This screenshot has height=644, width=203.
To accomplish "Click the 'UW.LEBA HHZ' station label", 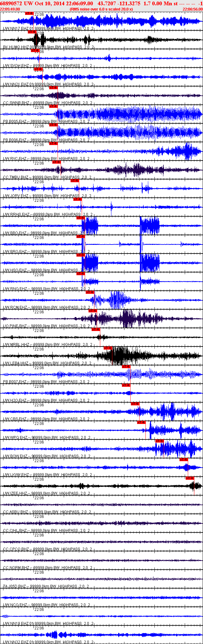I will pos(16,363).
